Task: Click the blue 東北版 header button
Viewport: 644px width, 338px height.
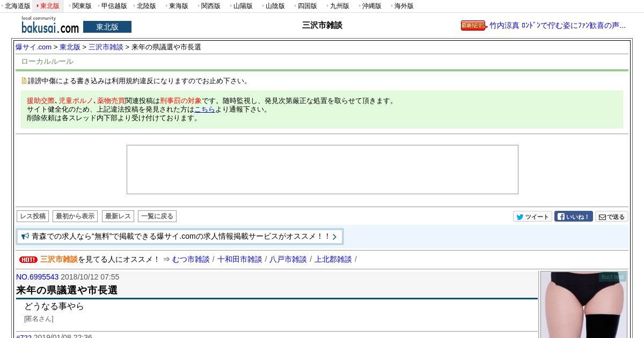Action: [107, 27]
